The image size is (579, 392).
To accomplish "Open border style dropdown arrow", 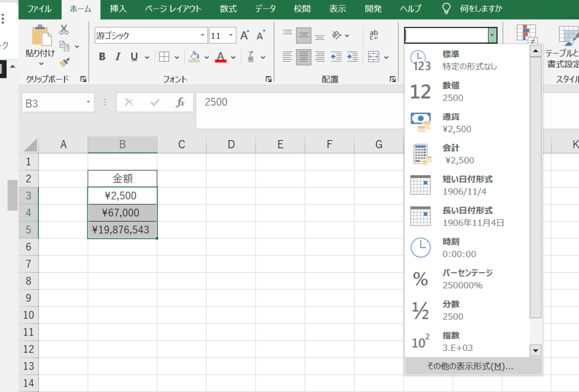I will point(177,57).
